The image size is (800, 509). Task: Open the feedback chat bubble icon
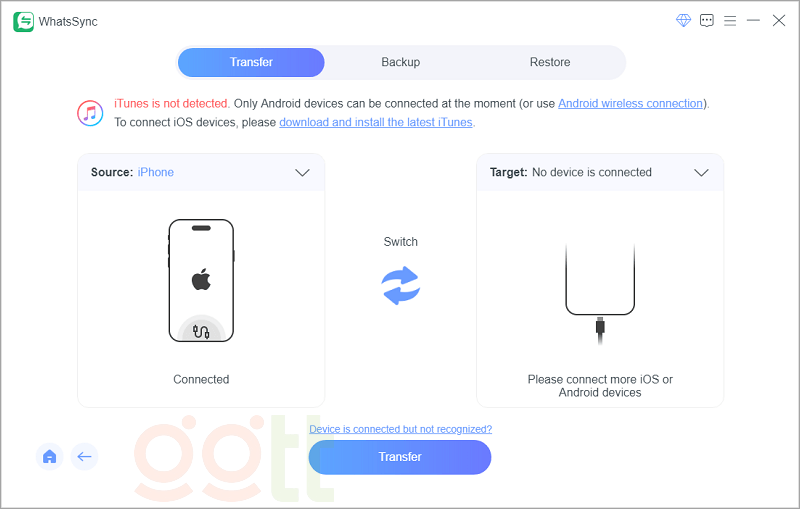click(707, 20)
